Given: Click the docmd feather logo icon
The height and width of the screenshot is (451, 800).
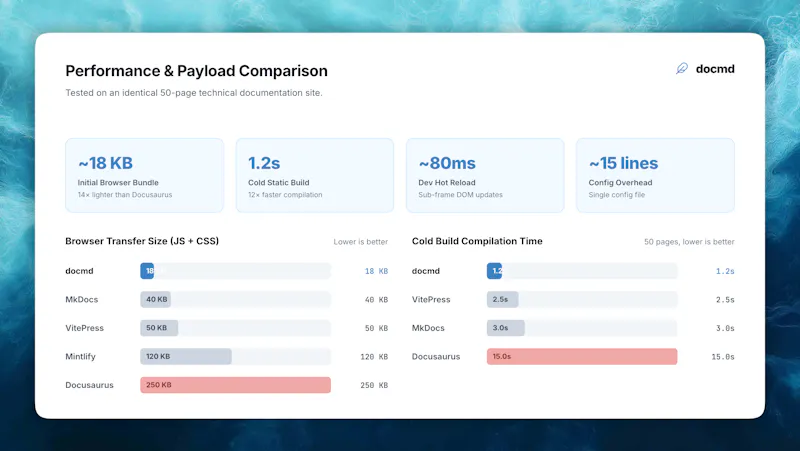Looking at the screenshot, I should [x=682, y=68].
